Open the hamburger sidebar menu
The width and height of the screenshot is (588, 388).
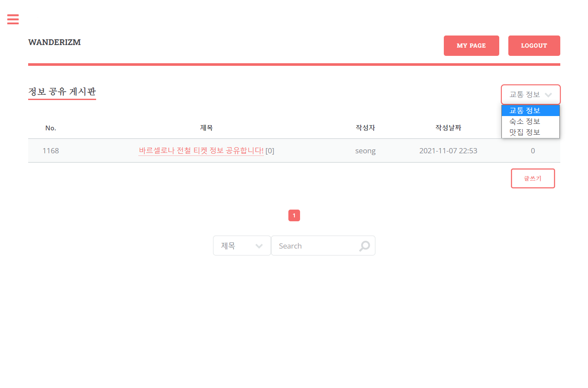pos(13,19)
